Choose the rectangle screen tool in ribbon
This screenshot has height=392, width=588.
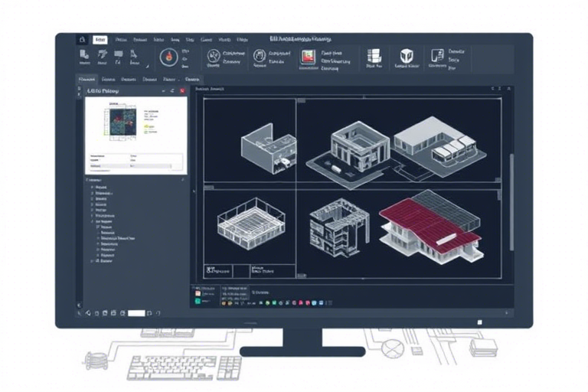(119, 55)
